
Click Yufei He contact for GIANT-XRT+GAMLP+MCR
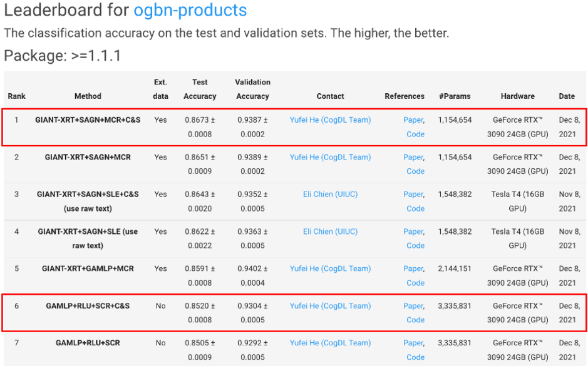coord(330,268)
